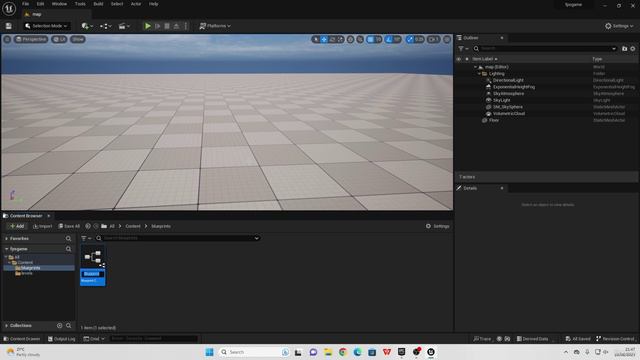
Task: Activate the rotate tool in viewport
Action: (x=332, y=39)
